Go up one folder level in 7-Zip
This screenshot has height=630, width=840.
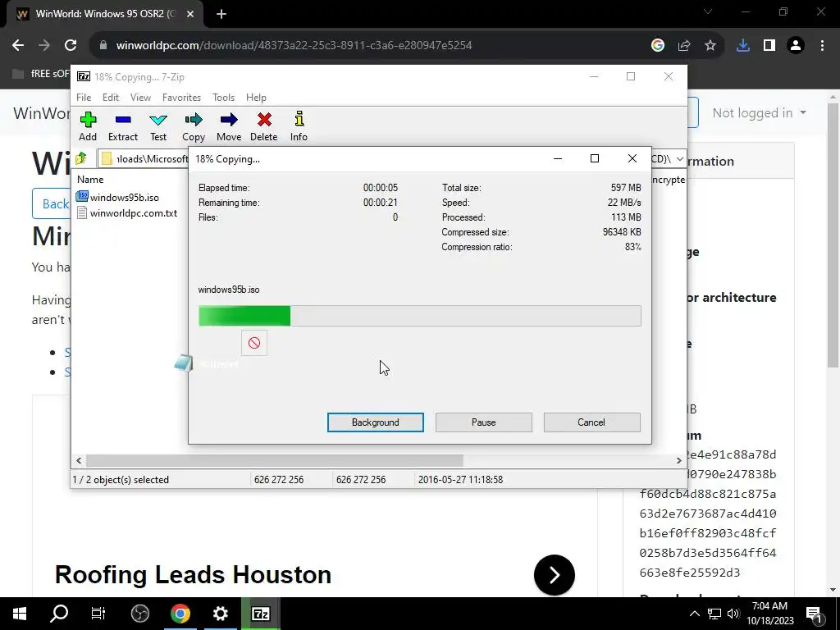tap(81, 158)
